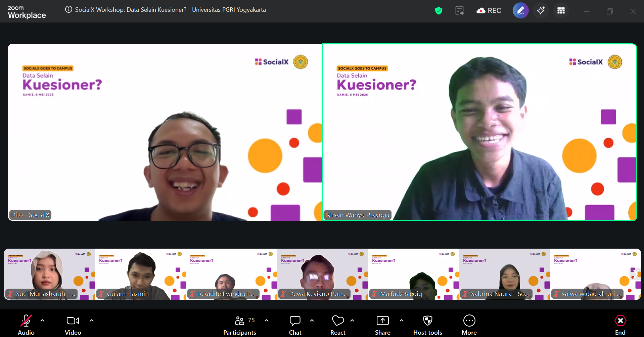This screenshot has width=644, height=337.
Task: Open meeting information icon near title
Action: point(68,9)
